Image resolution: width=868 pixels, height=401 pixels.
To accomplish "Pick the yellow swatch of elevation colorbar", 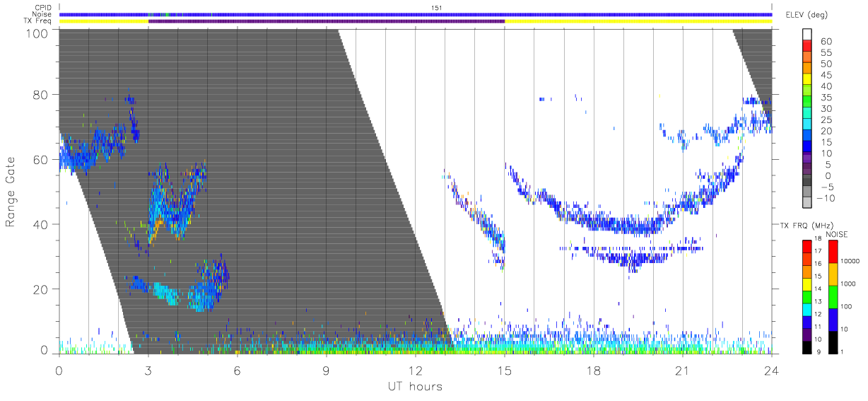I will [x=807, y=79].
